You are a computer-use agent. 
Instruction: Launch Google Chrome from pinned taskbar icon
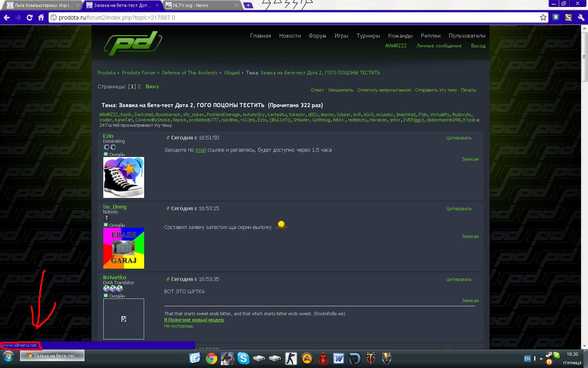(x=211, y=359)
